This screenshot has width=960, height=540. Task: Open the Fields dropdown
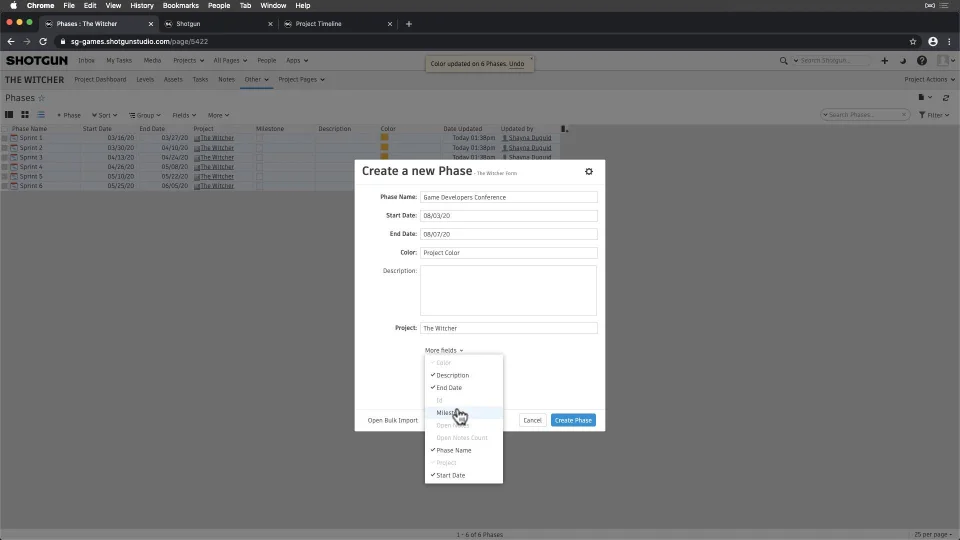point(184,115)
